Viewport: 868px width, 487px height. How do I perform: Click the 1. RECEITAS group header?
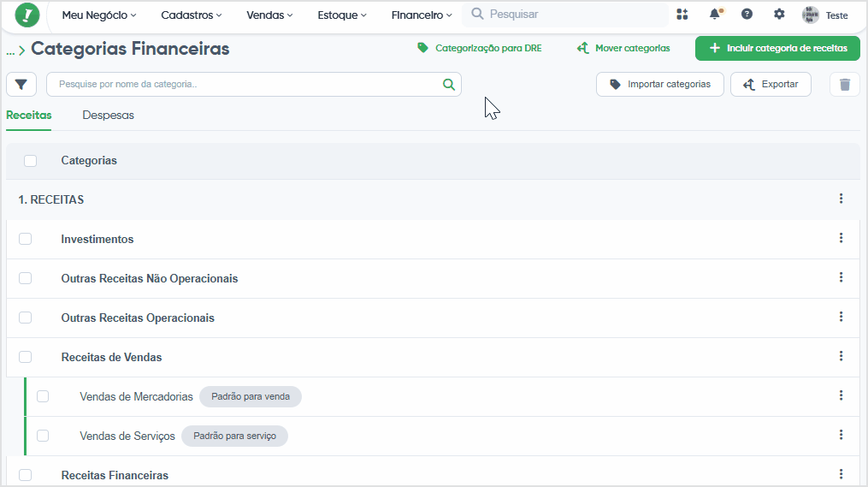[51, 200]
